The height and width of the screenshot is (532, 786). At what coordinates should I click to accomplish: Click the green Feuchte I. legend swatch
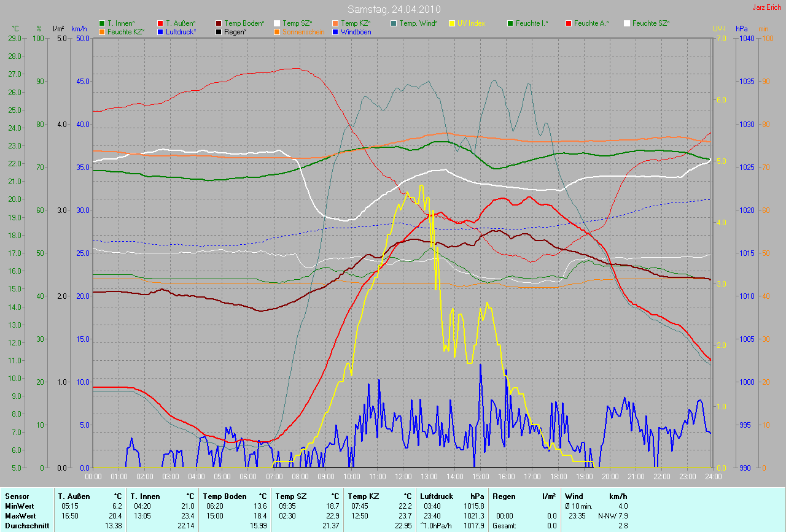(510, 23)
